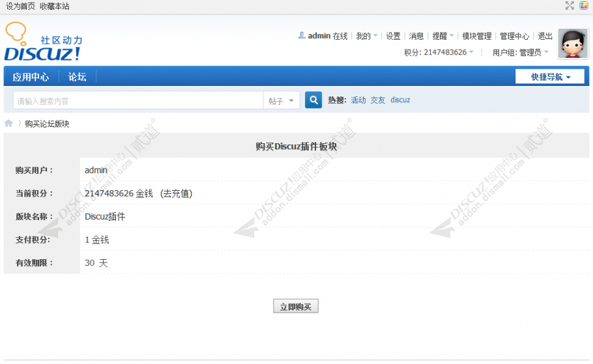Open the colorful style switcher icon
Screen dimensions: 593x364
(x=583, y=5)
